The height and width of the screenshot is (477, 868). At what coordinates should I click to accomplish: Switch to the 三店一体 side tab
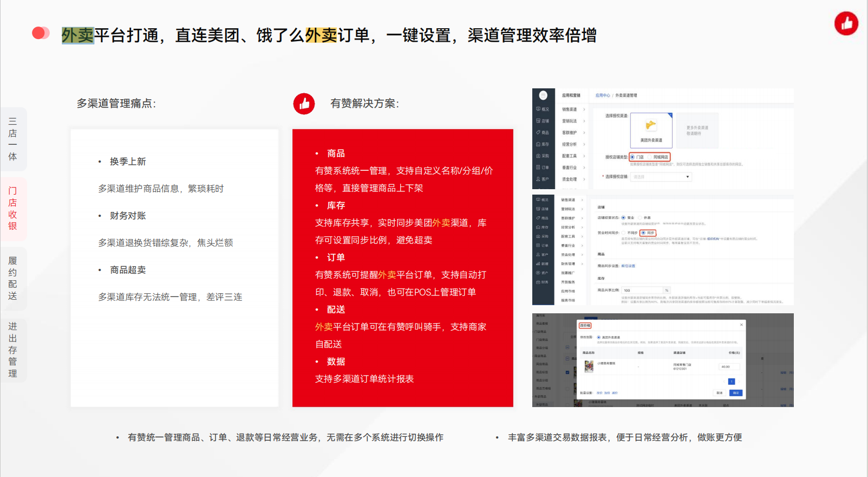[x=12, y=139]
